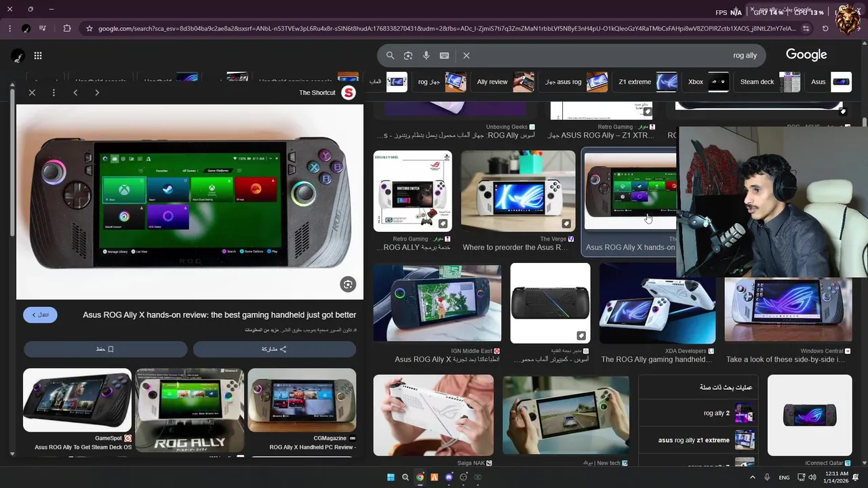The height and width of the screenshot is (488, 868).
Task: Open the 'Asus ROG Ally X hands-on review' title link
Action: coord(219,314)
